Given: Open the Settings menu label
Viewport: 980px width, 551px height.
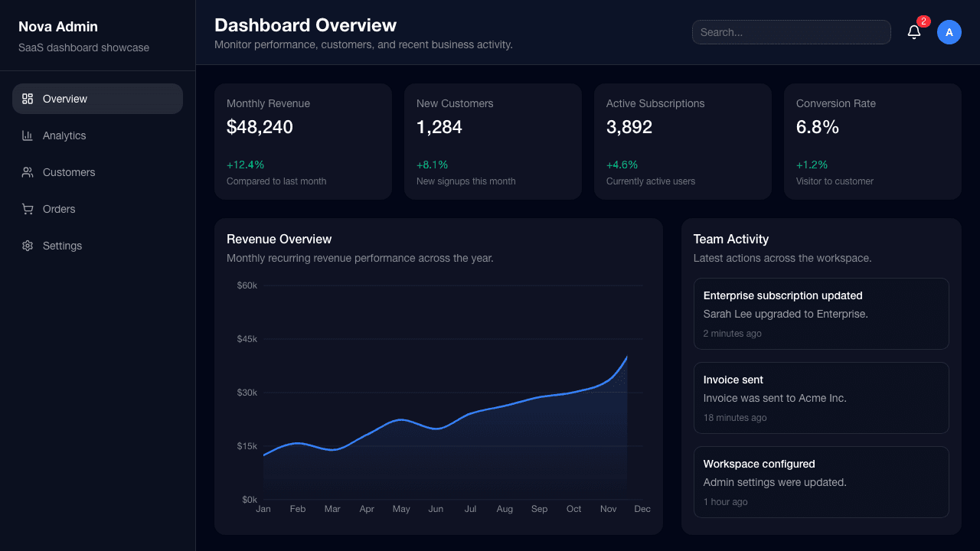Looking at the screenshot, I should point(62,246).
